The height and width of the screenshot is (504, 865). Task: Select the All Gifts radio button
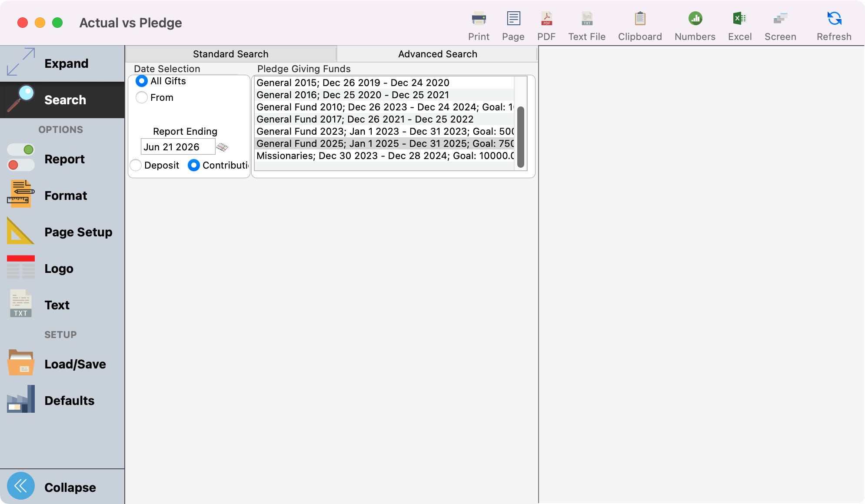click(142, 81)
